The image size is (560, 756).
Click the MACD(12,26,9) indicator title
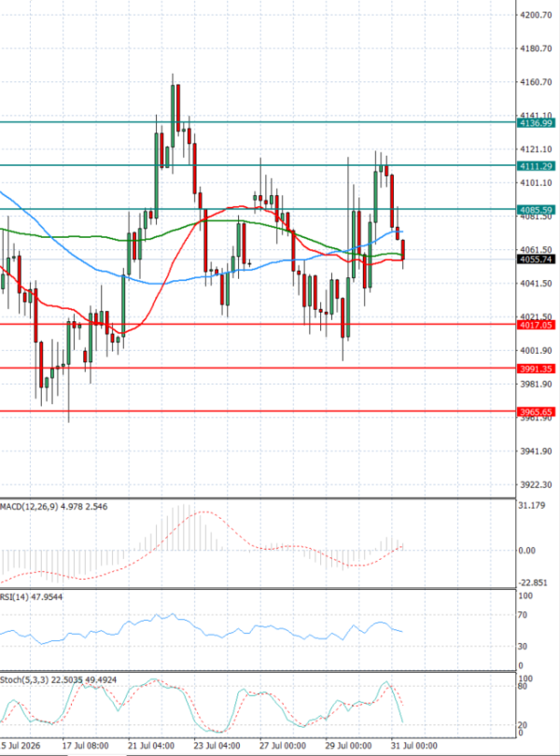tap(29, 507)
